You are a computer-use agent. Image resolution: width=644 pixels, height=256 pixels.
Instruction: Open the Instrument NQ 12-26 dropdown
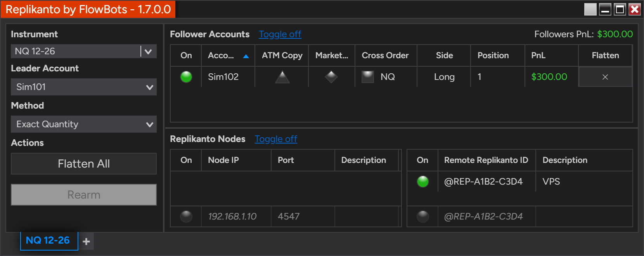[148, 51]
